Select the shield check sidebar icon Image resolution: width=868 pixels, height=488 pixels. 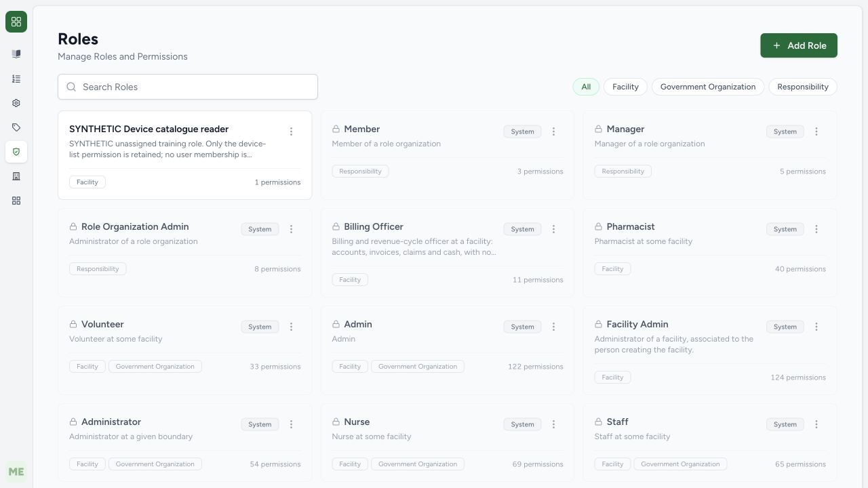click(x=16, y=152)
